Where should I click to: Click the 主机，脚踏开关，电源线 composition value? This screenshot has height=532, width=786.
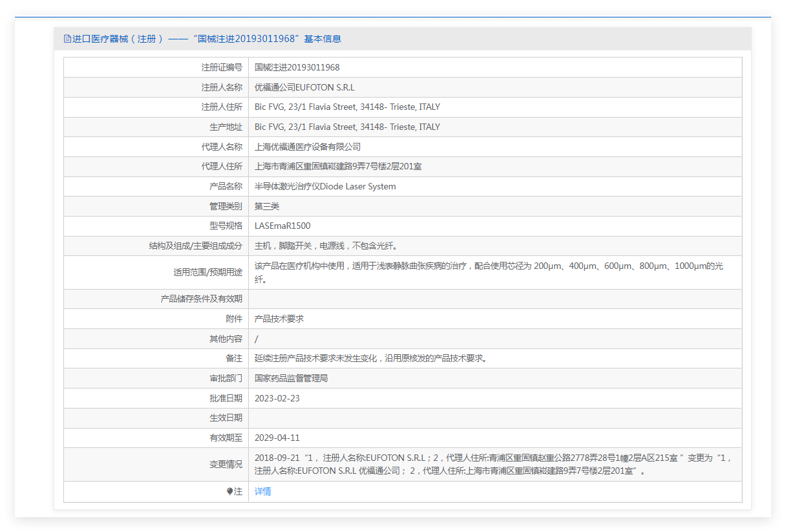(326, 246)
